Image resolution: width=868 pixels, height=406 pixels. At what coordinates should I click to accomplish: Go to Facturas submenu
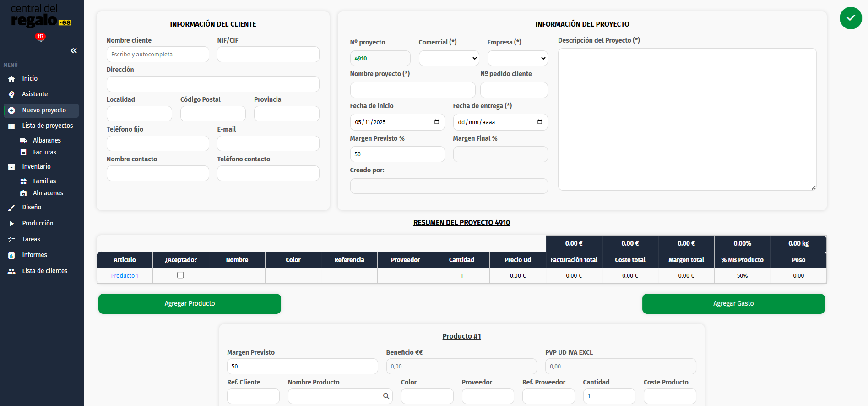click(x=44, y=152)
